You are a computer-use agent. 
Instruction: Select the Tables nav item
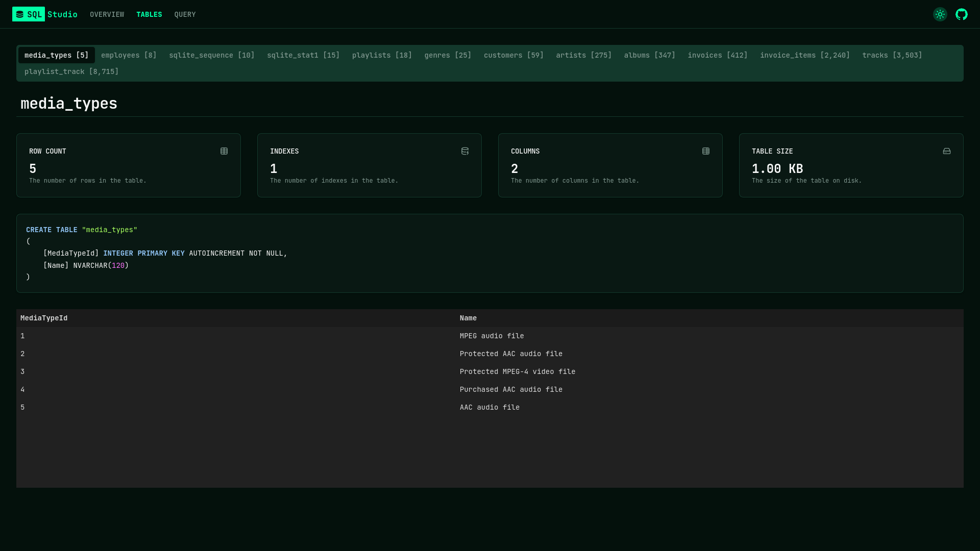click(x=149, y=14)
